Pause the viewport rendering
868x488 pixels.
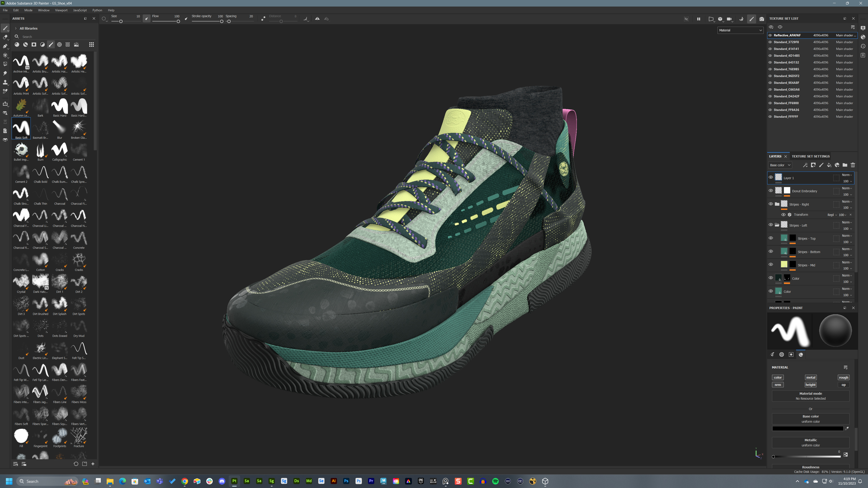(x=698, y=19)
